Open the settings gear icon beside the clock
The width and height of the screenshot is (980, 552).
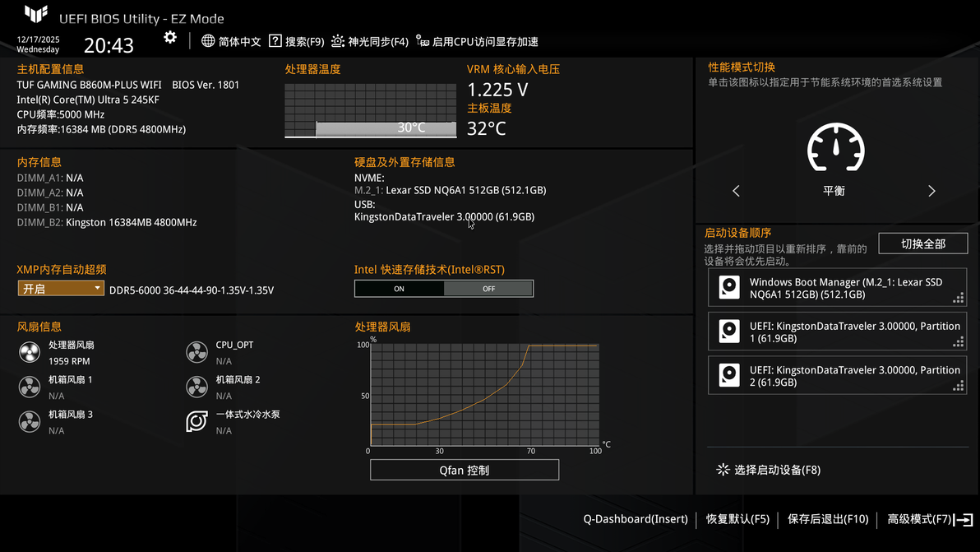170,38
